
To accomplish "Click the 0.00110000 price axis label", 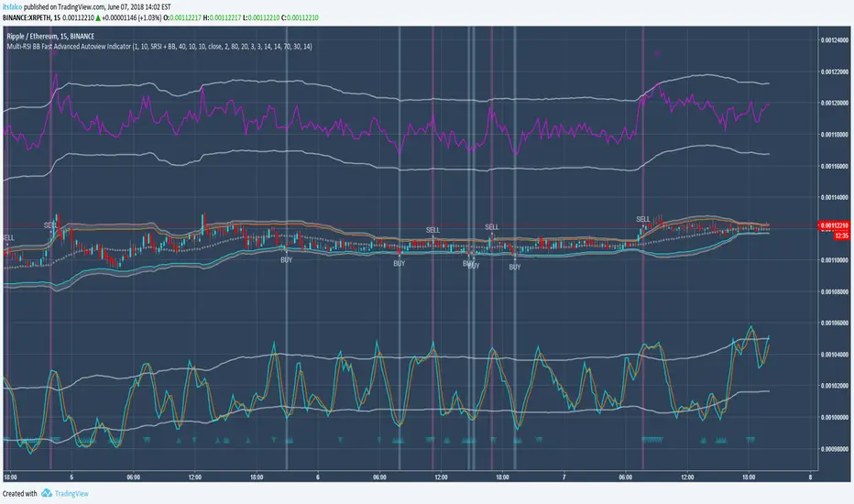I will (x=835, y=260).
